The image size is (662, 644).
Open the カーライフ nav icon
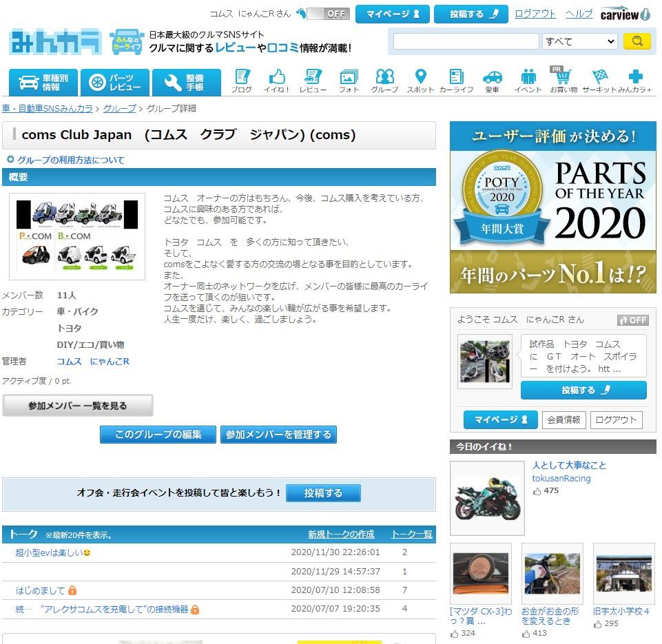point(457,81)
